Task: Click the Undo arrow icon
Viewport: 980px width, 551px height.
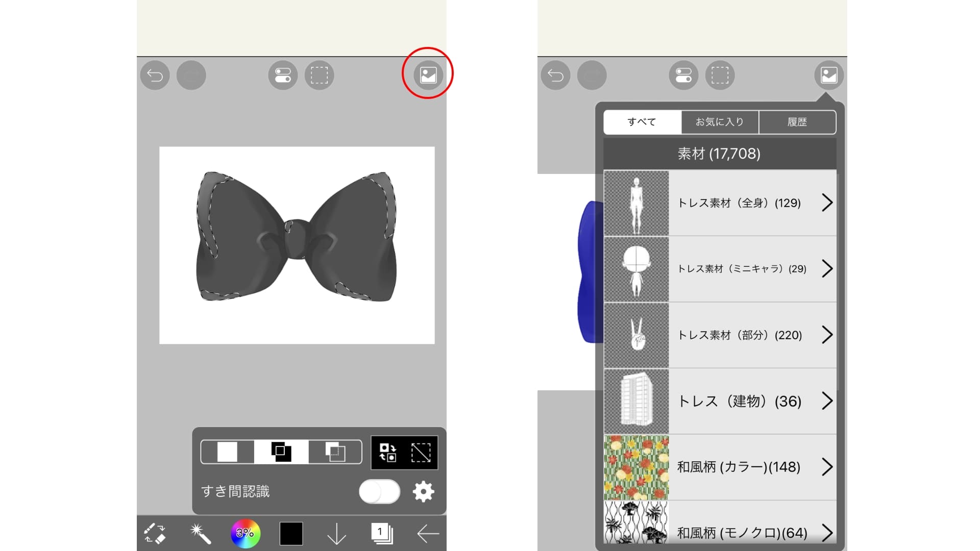Action: (x=154, y=75)
